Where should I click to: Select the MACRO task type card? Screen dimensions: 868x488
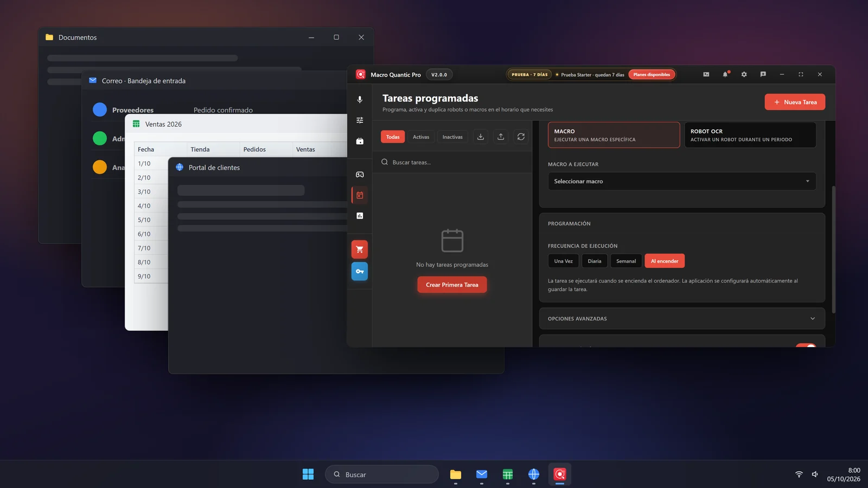[614, 135]
